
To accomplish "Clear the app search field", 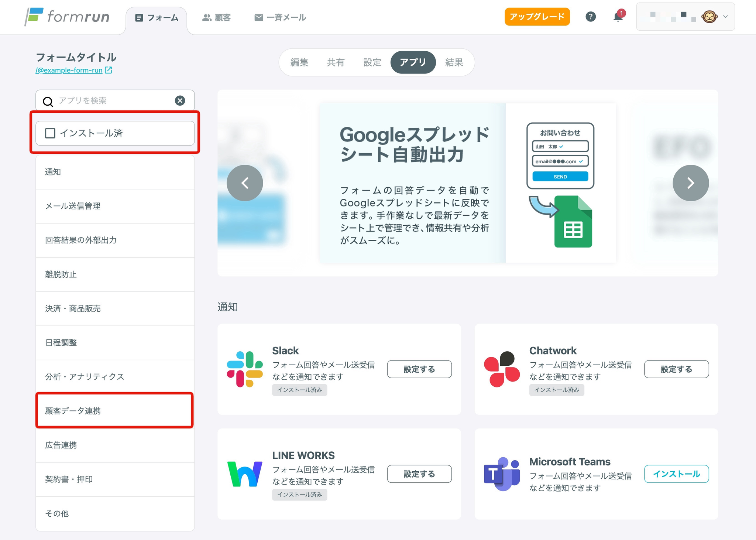I will click(x=180, y=100).
